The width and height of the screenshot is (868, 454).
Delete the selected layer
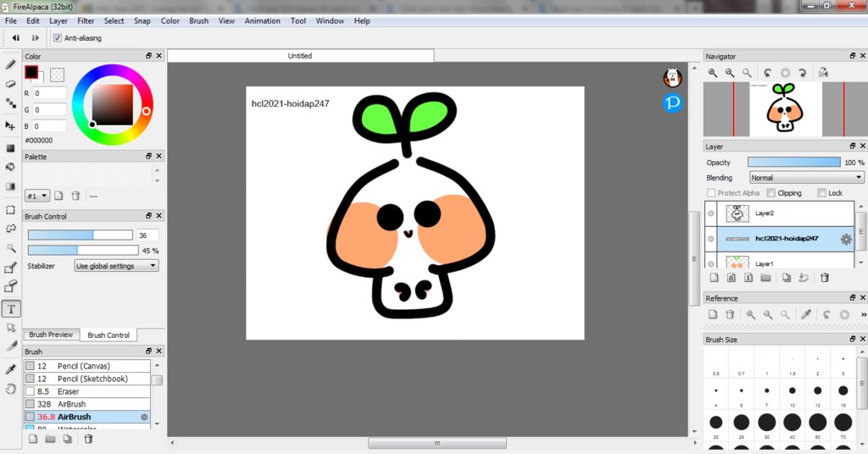[x=824, y=278]
